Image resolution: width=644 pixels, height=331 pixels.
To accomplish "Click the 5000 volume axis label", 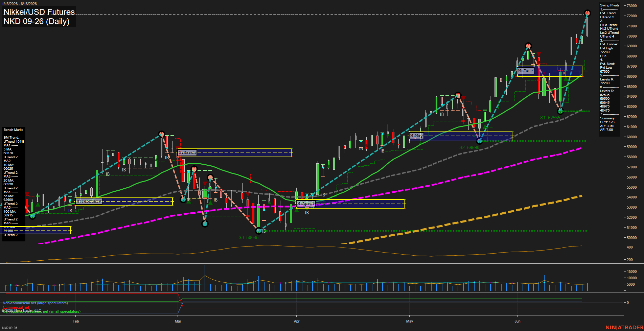I will (x=631, y=285).
